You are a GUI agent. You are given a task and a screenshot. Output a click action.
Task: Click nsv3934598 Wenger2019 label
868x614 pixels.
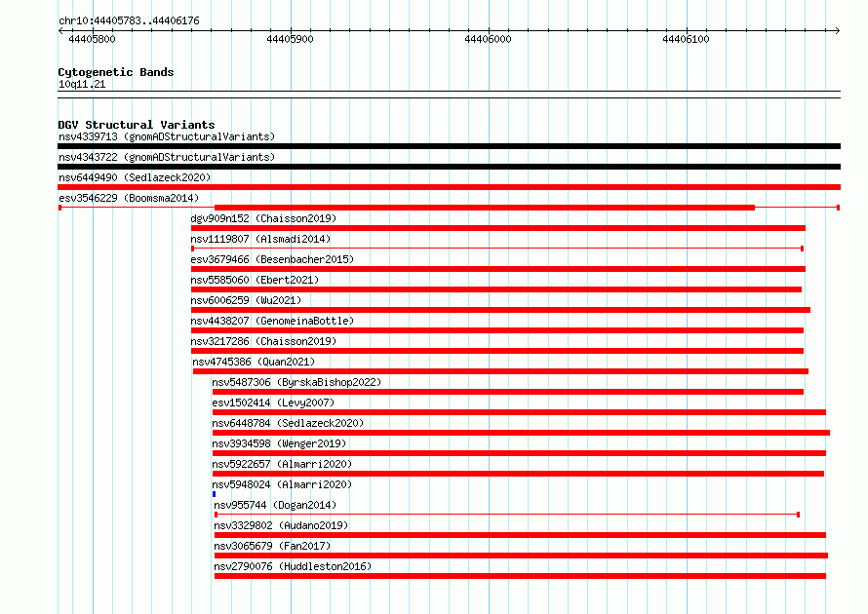(279, 443)
